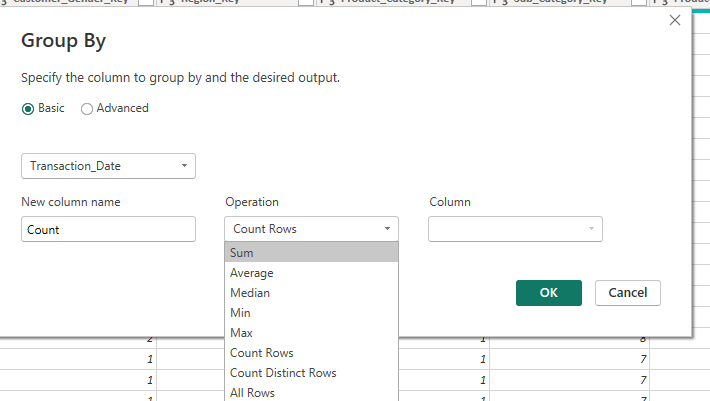
Task: Choose Sum from the Operation list
Action: [x=312, y=253]
